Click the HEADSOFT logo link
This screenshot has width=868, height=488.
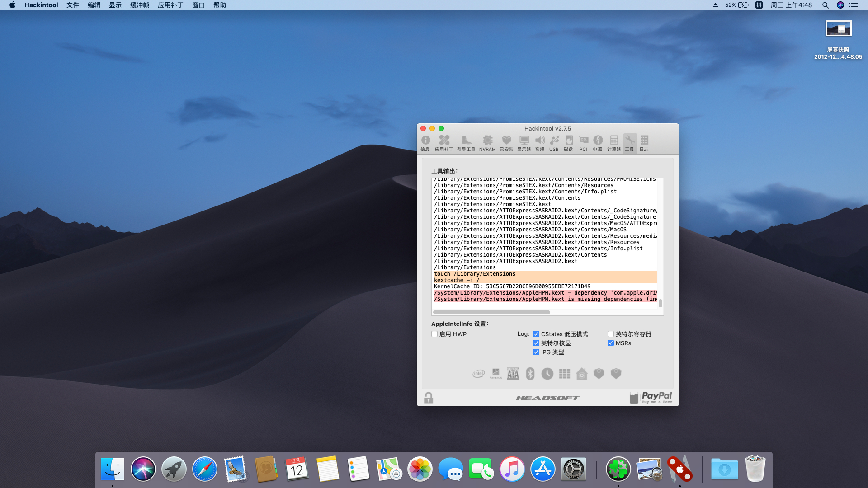[x=547, y=398]
